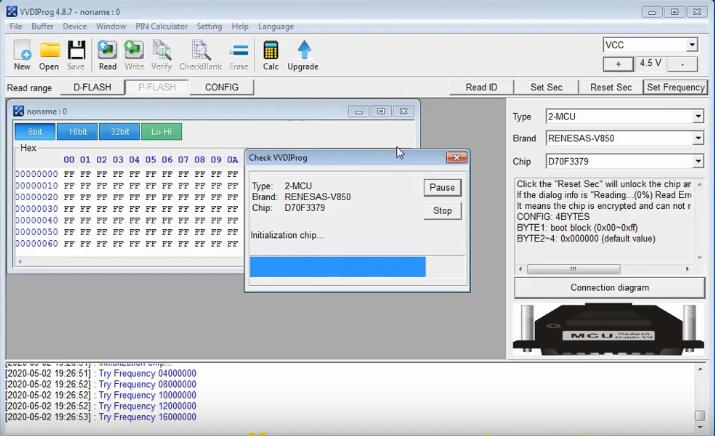Viewport: 715px width, 436px height.
Task: Click the Verify toolbar icon
Action: pyautogui.click(x=161, y=55)
